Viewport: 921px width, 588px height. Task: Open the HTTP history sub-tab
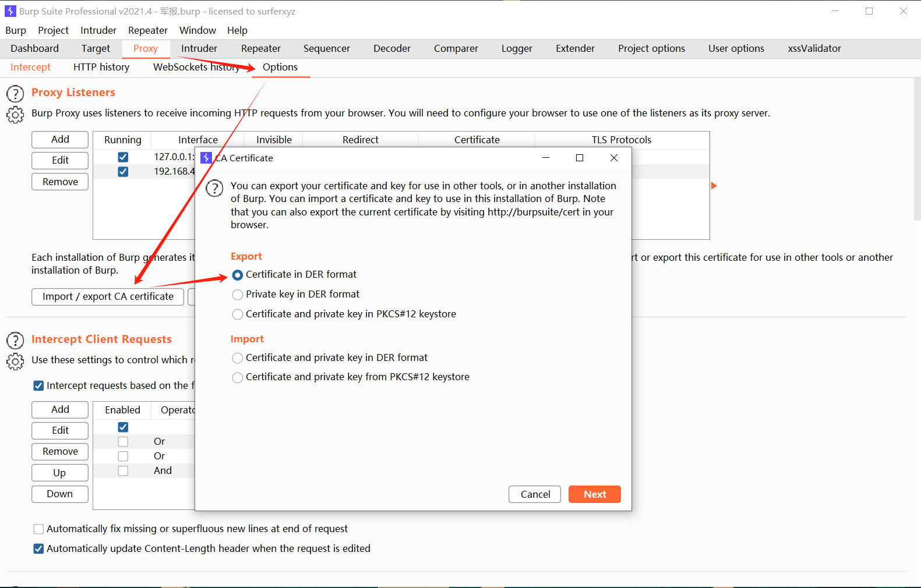click(x=101, y=67)
